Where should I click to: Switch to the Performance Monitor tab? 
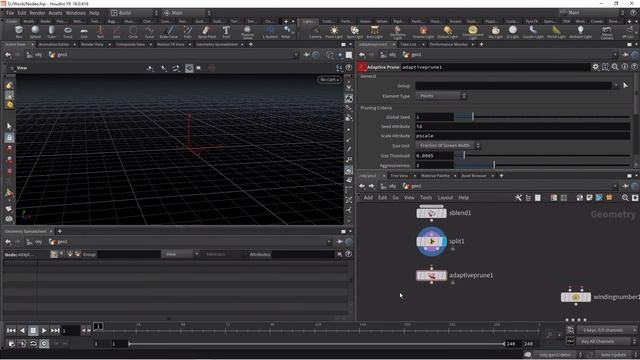tap(449, 44)
